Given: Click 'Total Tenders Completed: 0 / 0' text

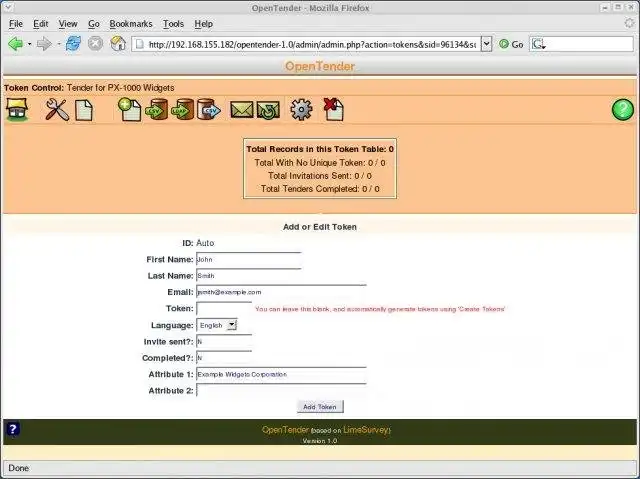Looking at the screenshot, I should coord(320,189).
